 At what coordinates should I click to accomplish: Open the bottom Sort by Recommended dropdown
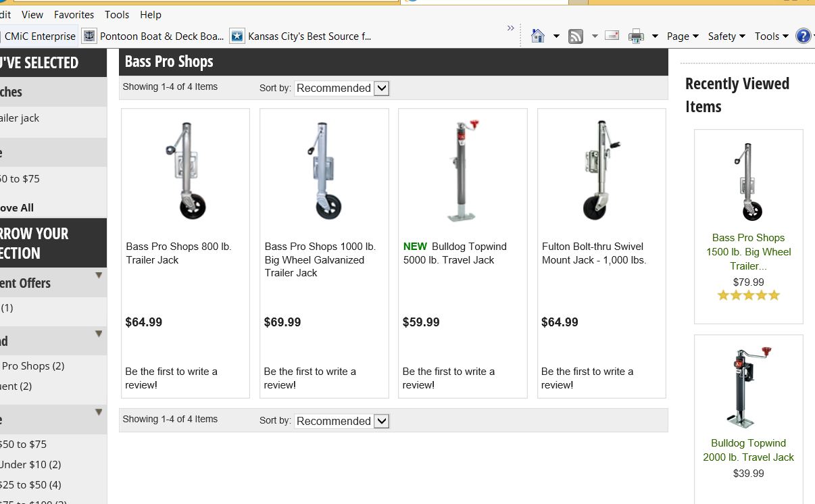coord(341,421)
